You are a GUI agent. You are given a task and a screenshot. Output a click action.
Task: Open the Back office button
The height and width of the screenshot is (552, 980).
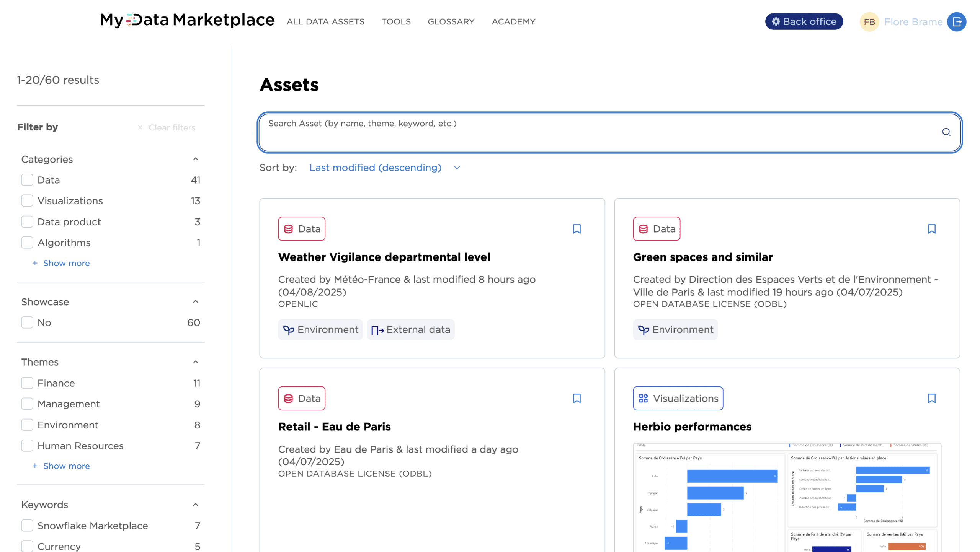point(804,22)
